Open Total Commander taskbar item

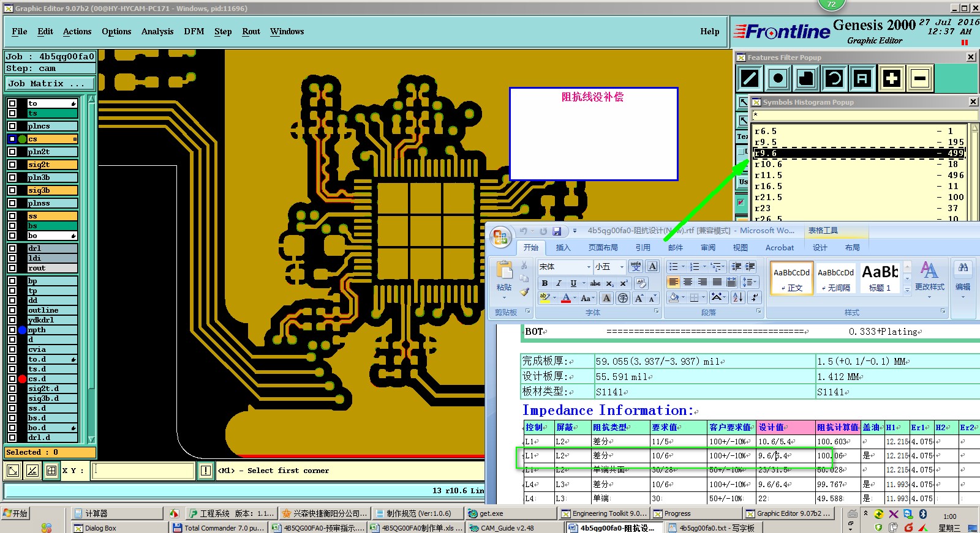(x=219, y=527)
